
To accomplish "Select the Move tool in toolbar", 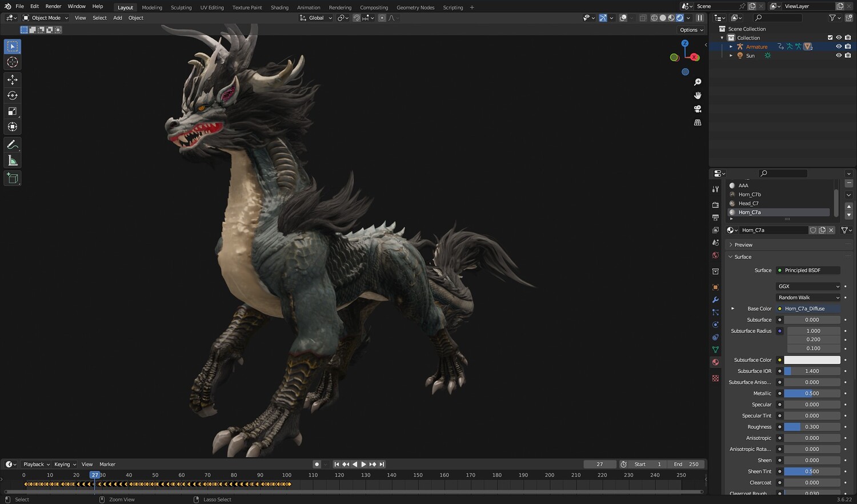I will (x=13, y=79).
